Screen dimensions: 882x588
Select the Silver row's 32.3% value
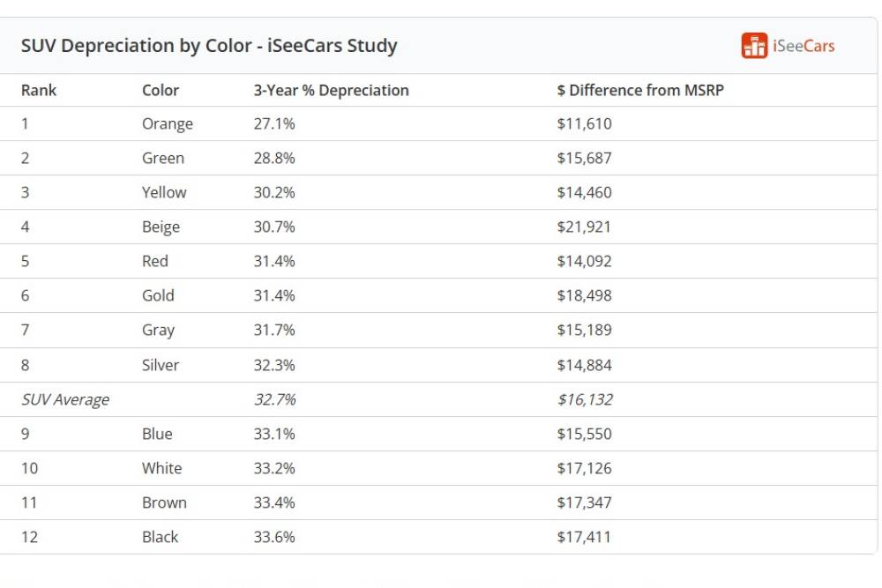click(274, 365)
